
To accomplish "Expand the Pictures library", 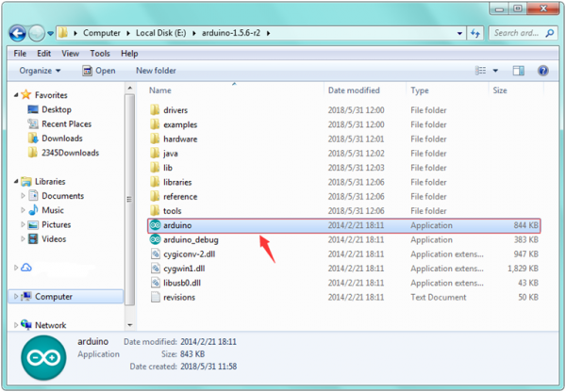I will (x=23, y=224).
